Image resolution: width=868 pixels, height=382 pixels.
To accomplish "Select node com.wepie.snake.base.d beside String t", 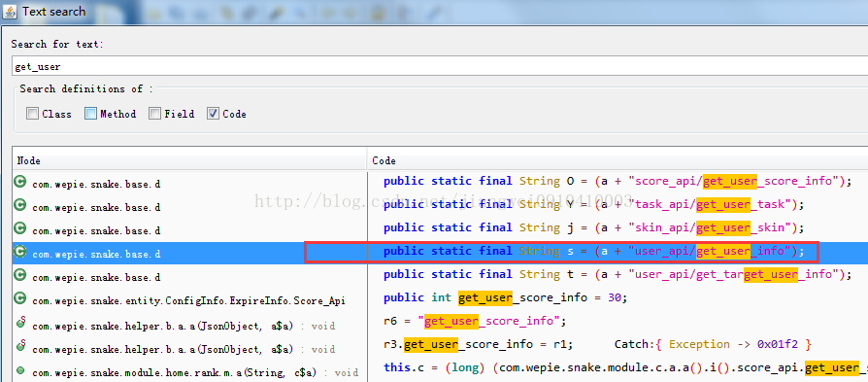I will click(x=96, y=277).
